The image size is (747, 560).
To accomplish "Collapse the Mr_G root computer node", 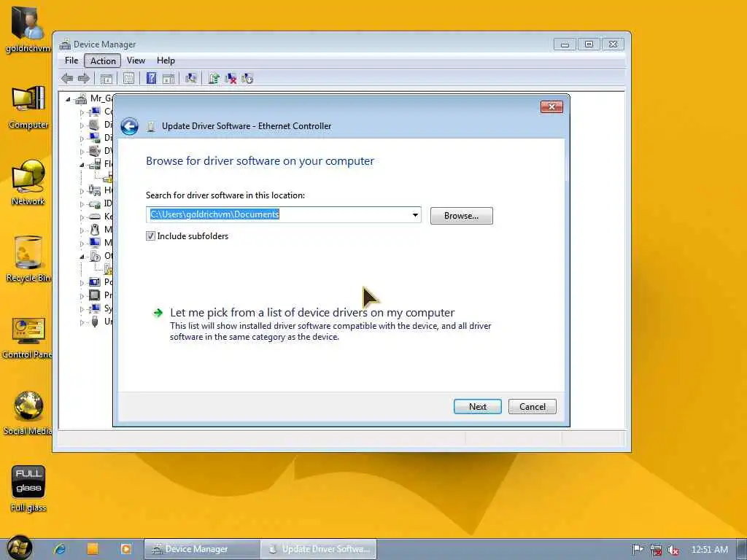I will (68, 99).
